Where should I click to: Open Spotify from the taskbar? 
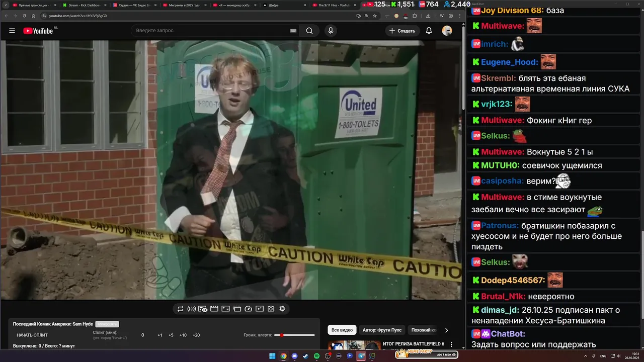pos(316,356)
